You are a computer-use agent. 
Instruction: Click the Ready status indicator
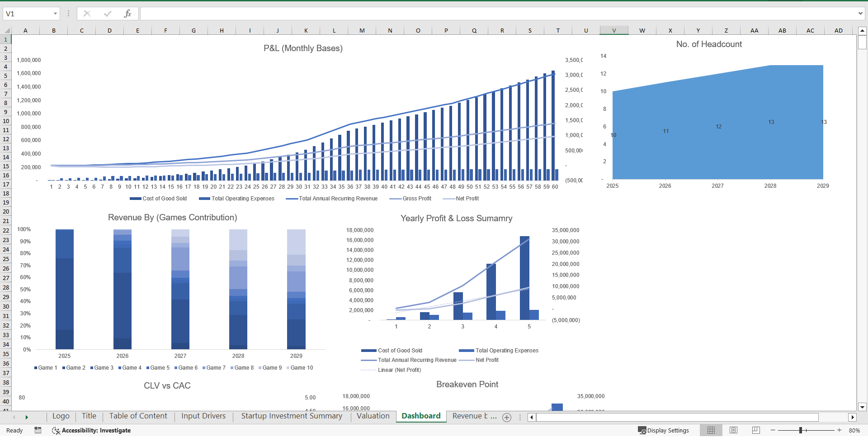click(14, 430)
